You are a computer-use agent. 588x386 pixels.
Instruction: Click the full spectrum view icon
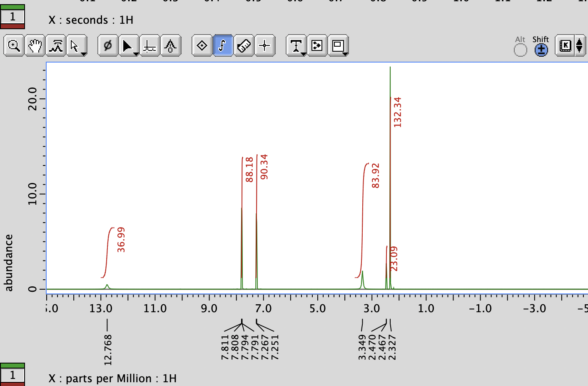56,46
